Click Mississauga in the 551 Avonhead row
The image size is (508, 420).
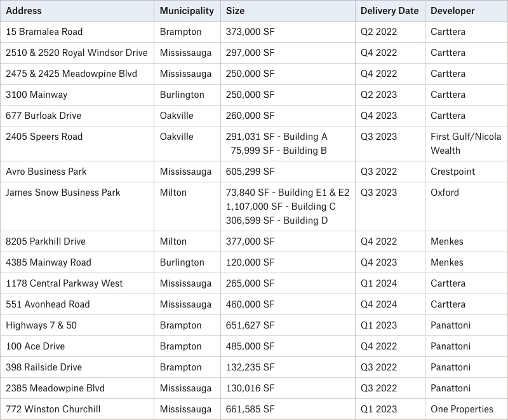coord(185,304)
